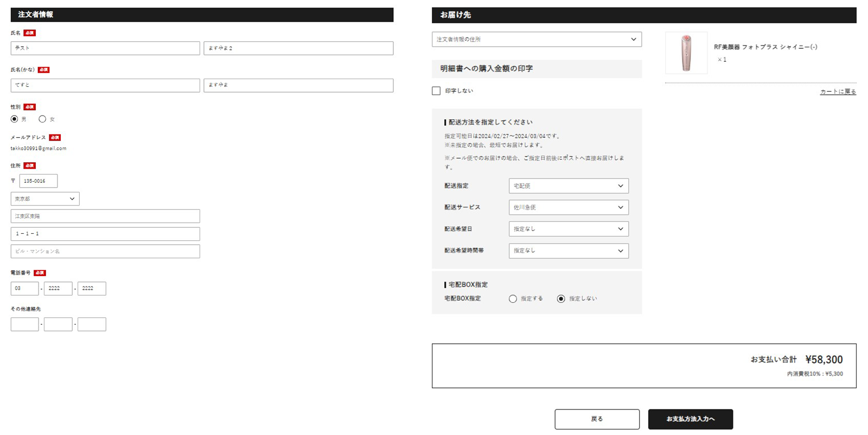This screenshot has width=868, height=435.
Task: Expand the 配送サービス dropdown showing 佐川急便
Action: [x=569, y=207]
